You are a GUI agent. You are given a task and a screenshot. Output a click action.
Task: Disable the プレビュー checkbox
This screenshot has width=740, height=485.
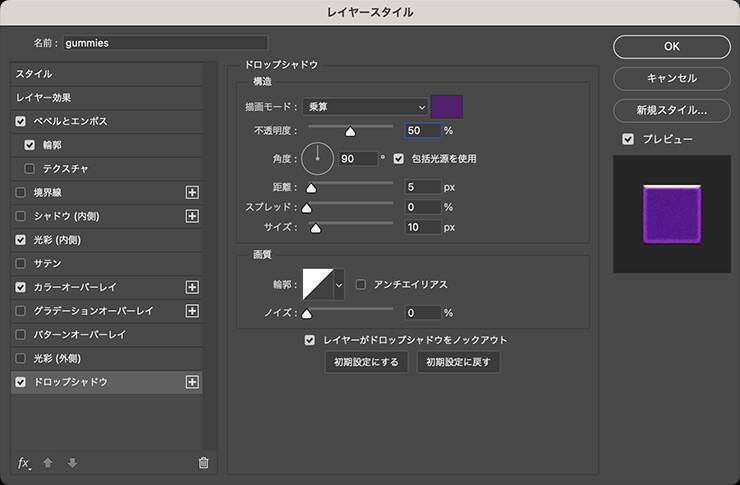(628, 139)
